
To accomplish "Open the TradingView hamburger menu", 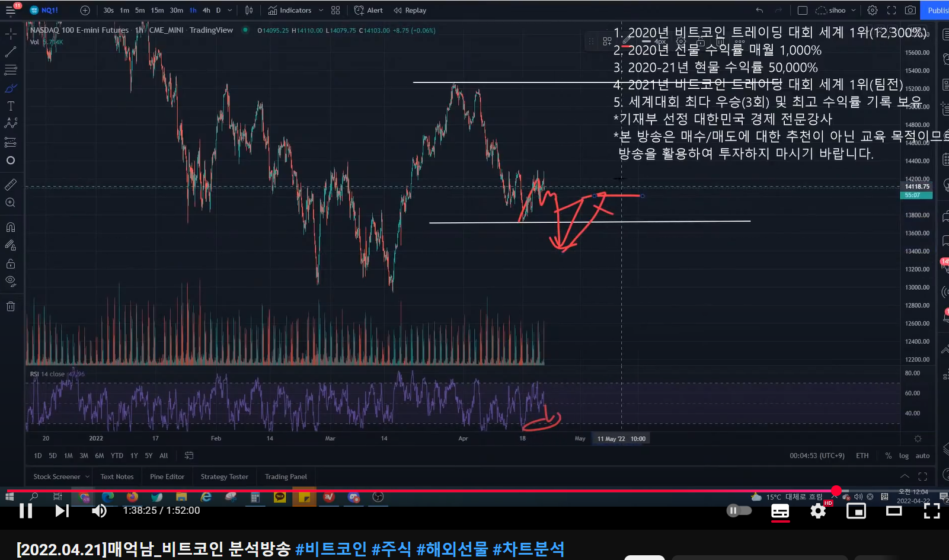I will [x=11, y=10].
